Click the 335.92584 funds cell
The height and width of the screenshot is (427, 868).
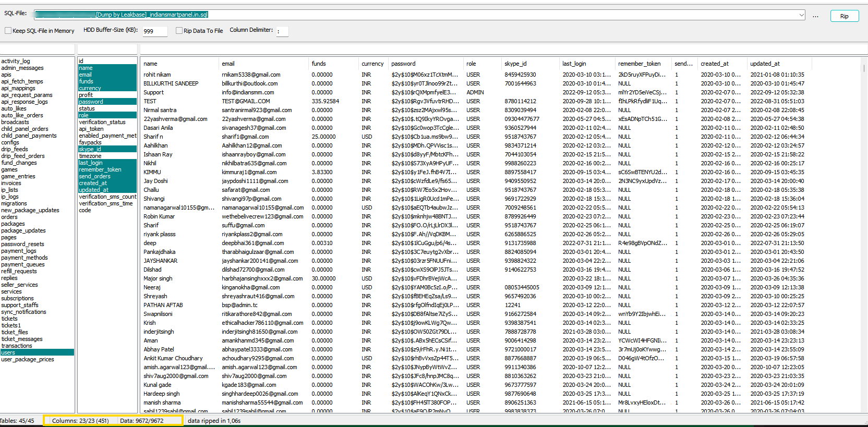pyautogui.click(x=325, y=101)
